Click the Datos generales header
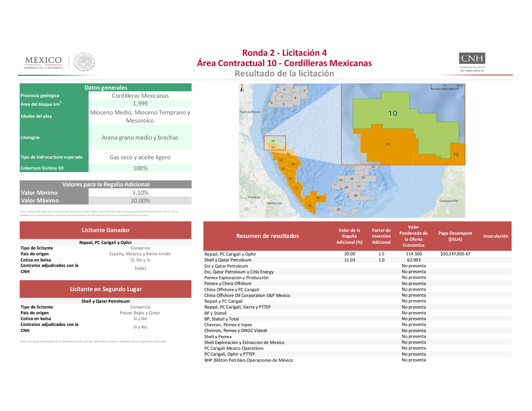 [x=106, y=88]
